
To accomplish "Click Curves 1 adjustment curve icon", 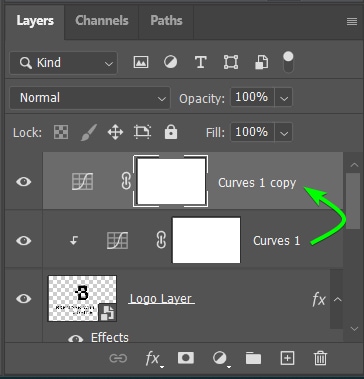I will click(x=117, y=241).
